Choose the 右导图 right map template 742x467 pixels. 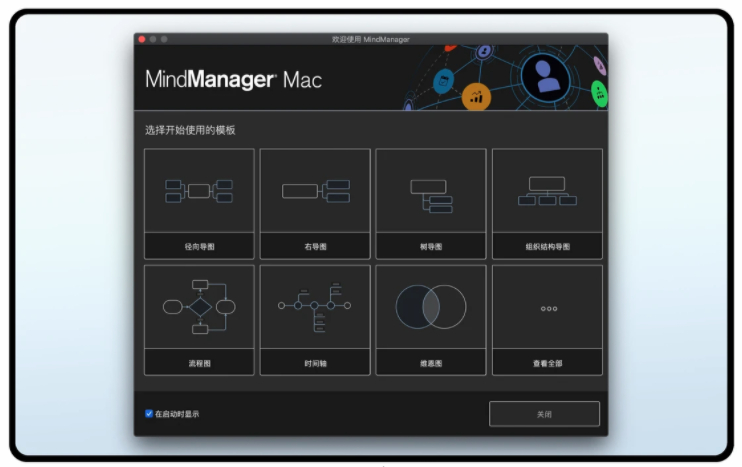pos(315,204)
